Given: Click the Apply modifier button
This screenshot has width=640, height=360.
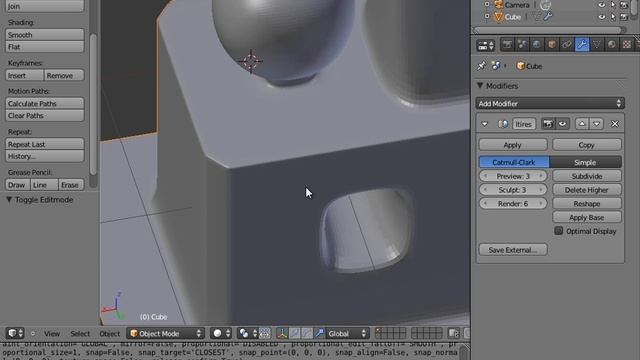Looking at the screenshot, I should pyautogui.click(x=513, y=145).
